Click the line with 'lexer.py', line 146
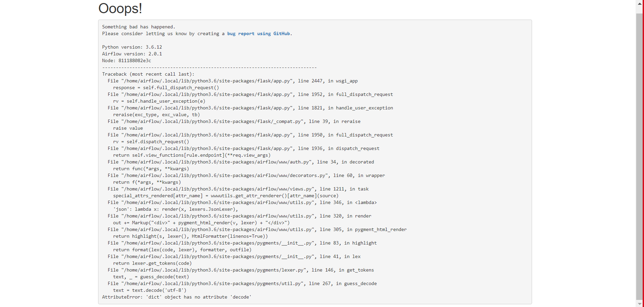This screenshot has height=307, width=644. coord(241,270)
